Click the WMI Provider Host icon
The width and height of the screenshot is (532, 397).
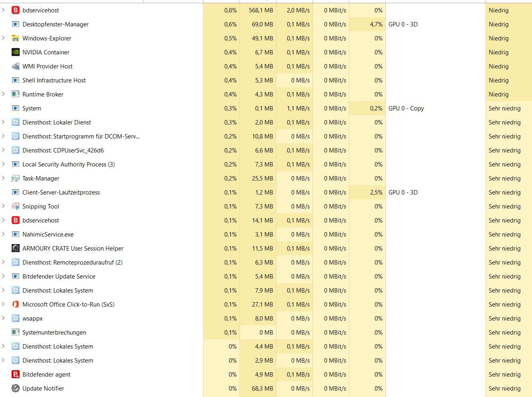[15, 66]
